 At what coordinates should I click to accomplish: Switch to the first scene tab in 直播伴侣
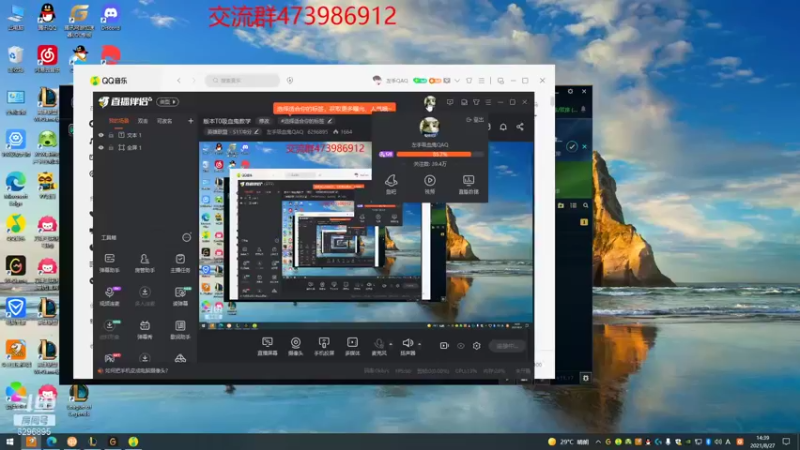tap(119, 121)
